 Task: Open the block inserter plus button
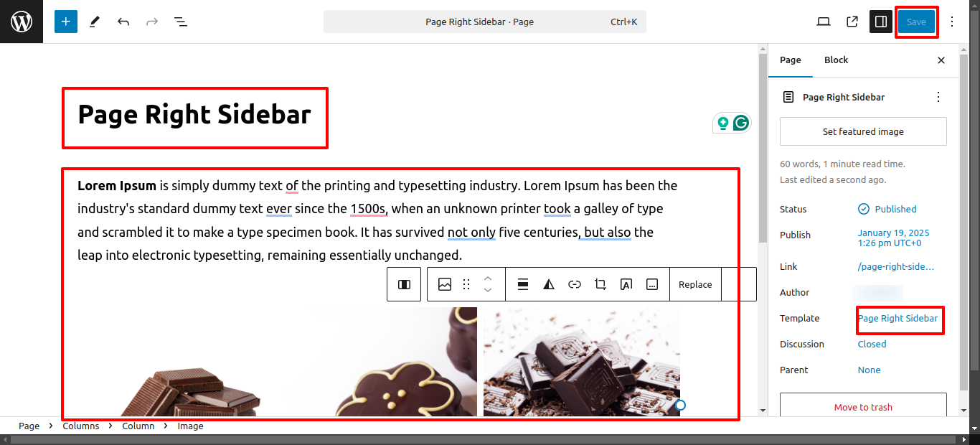(x=65, y=22)
